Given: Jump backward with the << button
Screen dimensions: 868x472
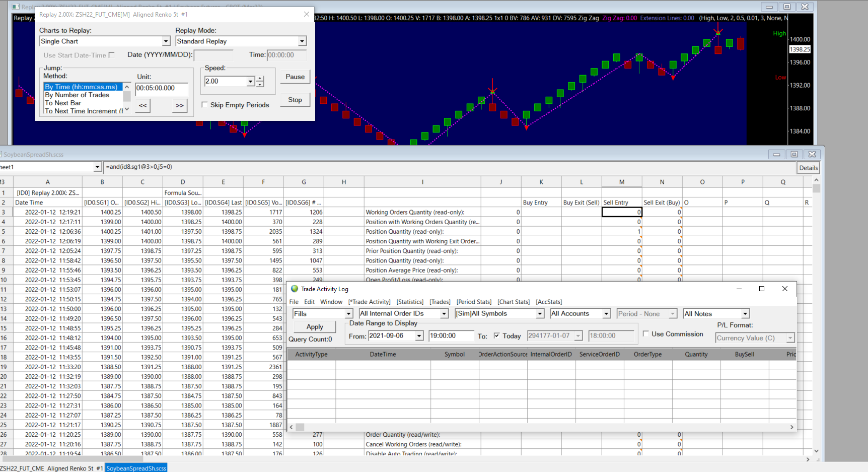Looking at the screenshot, I should 143,105.
